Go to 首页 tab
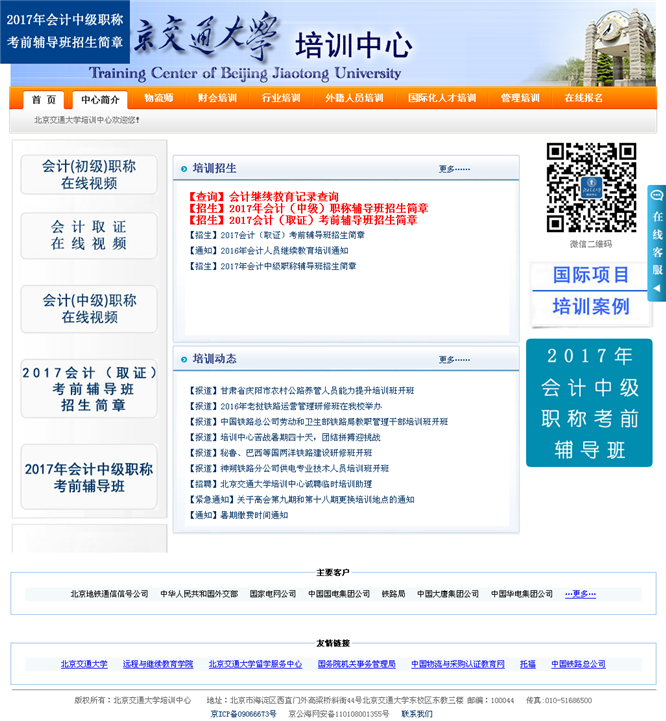 click(43, 100)
